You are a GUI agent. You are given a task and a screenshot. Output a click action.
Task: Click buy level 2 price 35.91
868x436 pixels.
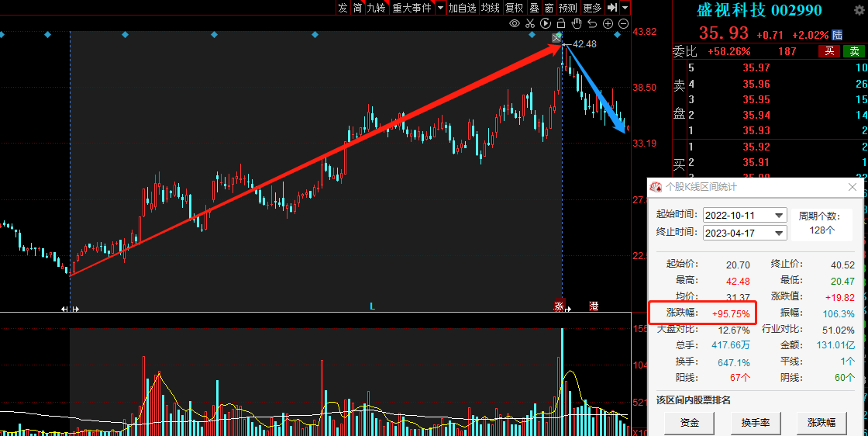tap(756, 162)
